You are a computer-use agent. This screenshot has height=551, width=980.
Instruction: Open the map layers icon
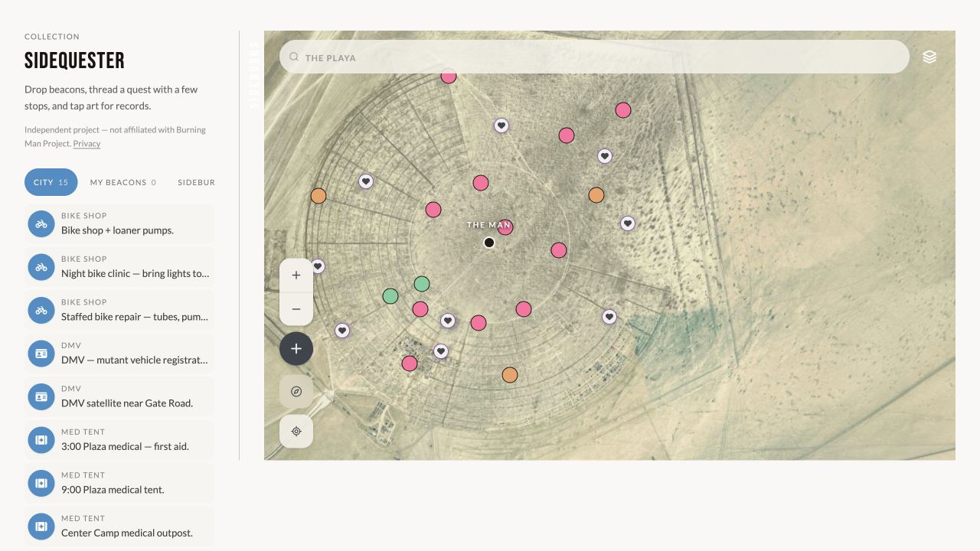click(929, 57)
